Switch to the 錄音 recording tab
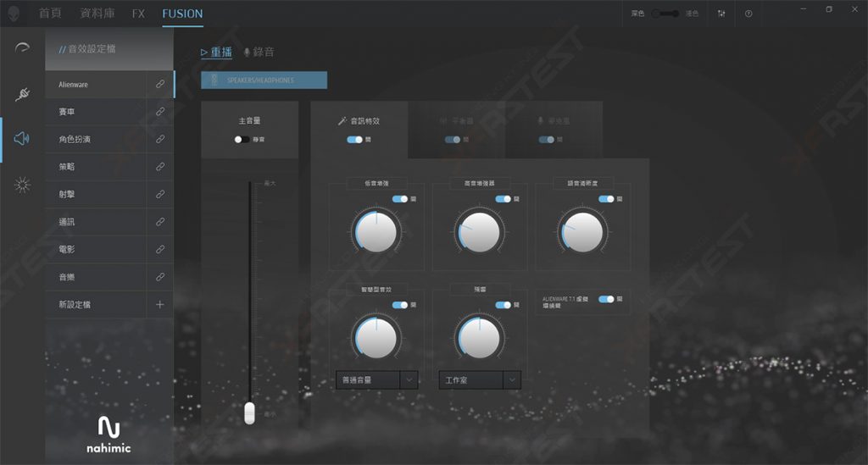Viewport: 868px width, 465px height. (259, 52)
